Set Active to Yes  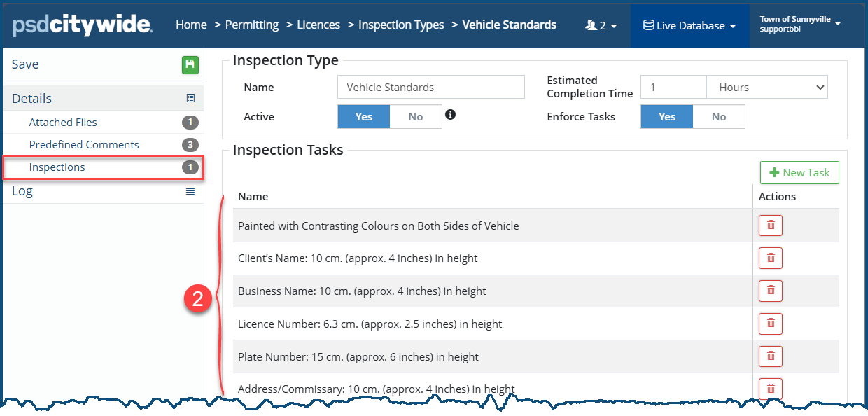coord(363,117)
